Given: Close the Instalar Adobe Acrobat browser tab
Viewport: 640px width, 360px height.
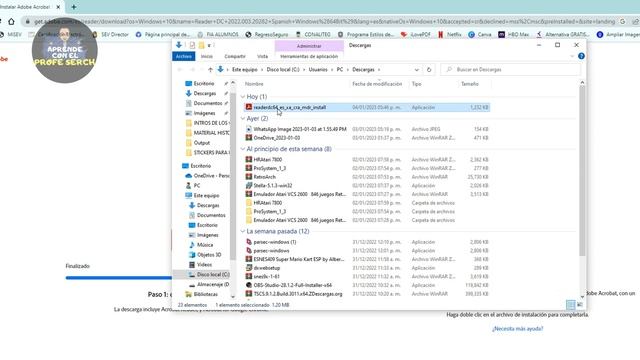Looking at the screenshot, I should coord(58,7).
